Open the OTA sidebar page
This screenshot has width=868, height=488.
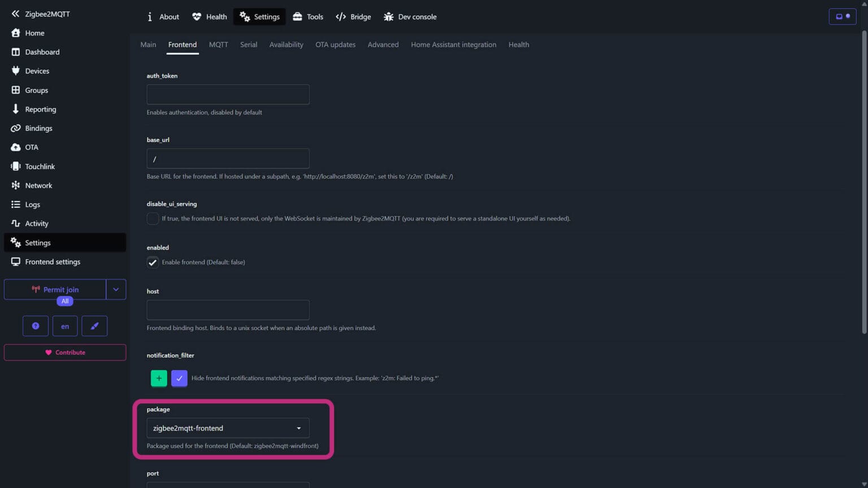(65, 147)
